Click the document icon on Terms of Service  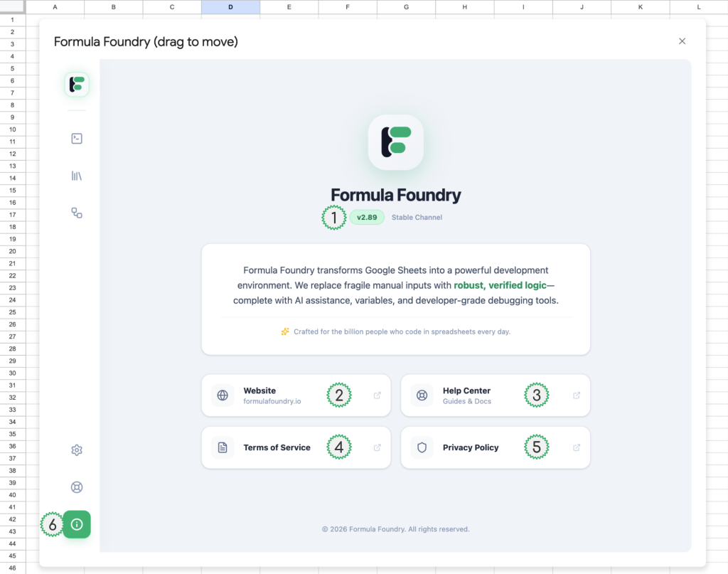pos(223,447)
